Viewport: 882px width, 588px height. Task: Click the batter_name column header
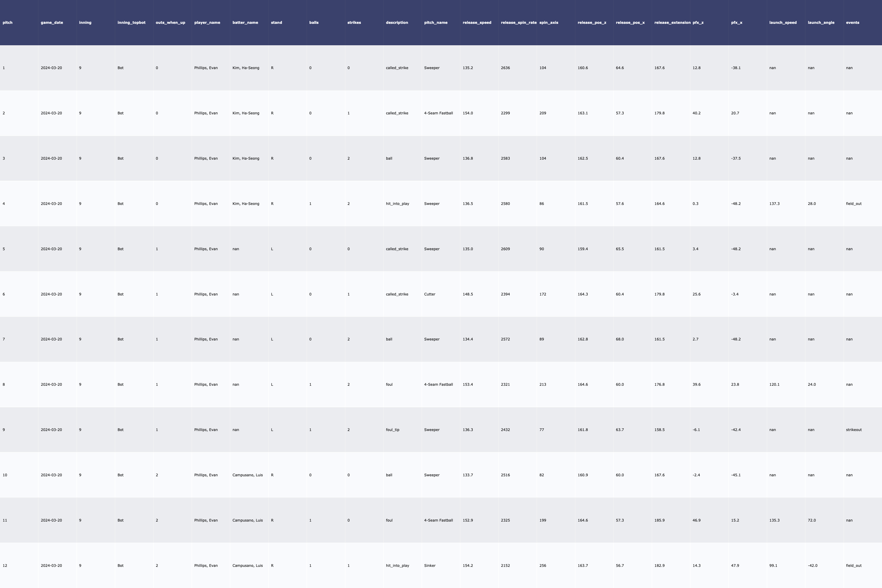(245, 23)
